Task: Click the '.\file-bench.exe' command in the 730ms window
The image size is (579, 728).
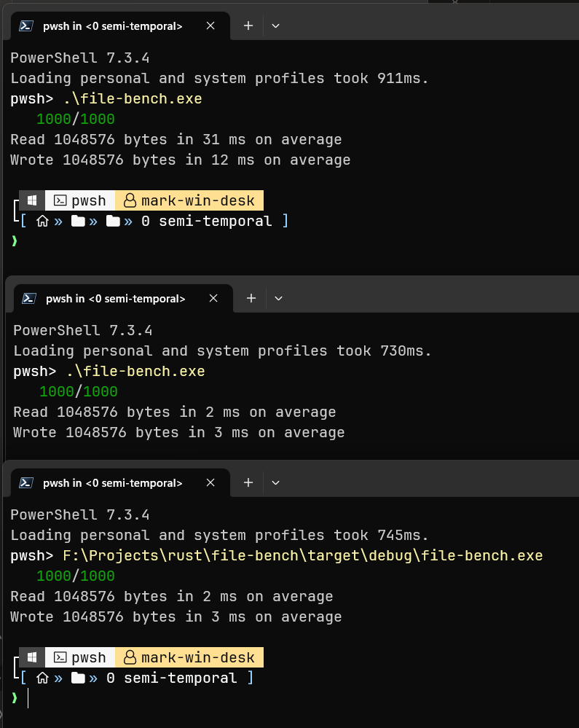Action: (x=135, y=372)
